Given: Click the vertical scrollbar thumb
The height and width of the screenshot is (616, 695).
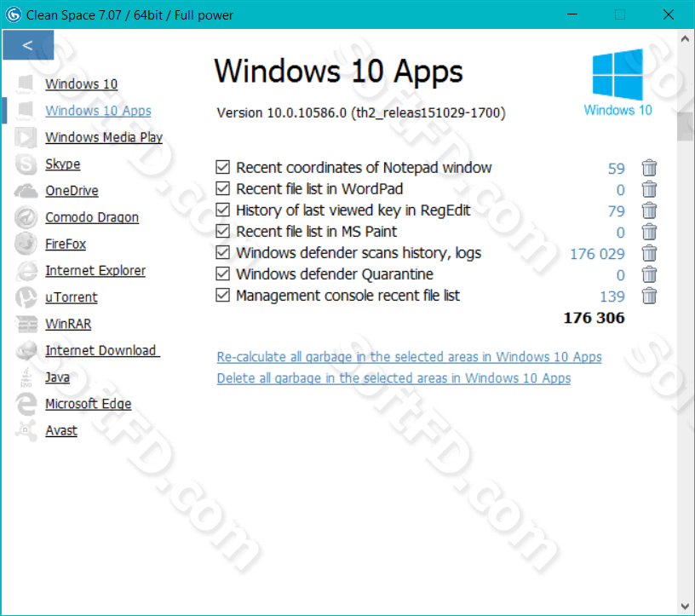Looking at the screenshot, I should (x=685, y=126).
